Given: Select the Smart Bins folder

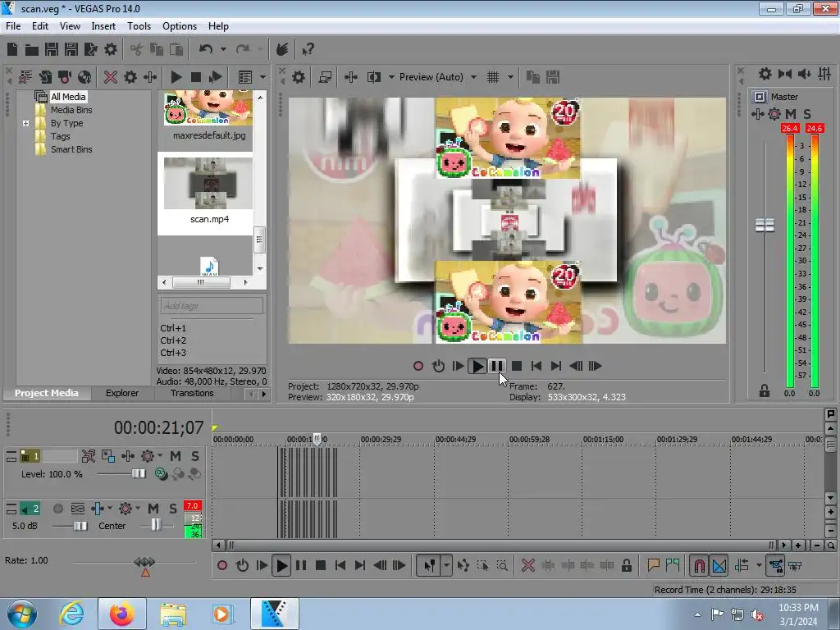Looking at the screenshot, I should [x=71, y=149].
